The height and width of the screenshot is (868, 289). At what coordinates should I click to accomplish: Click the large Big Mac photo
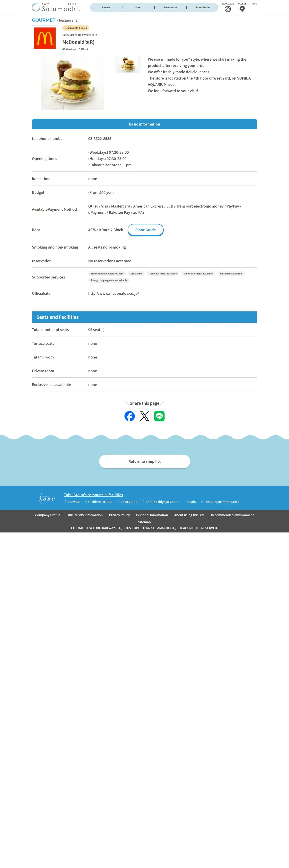click(72, 83)
